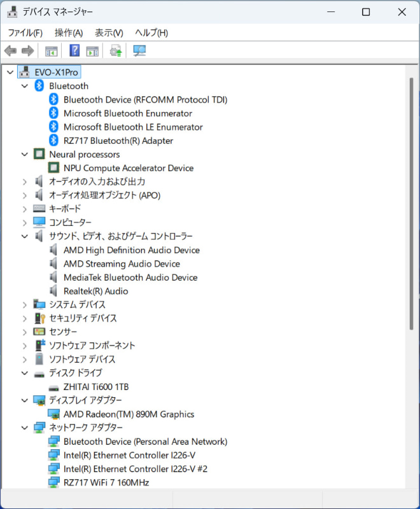The image size is (420, 509).
Task: Open the ヘルプ(H) menu
Action: click(151, 32)
